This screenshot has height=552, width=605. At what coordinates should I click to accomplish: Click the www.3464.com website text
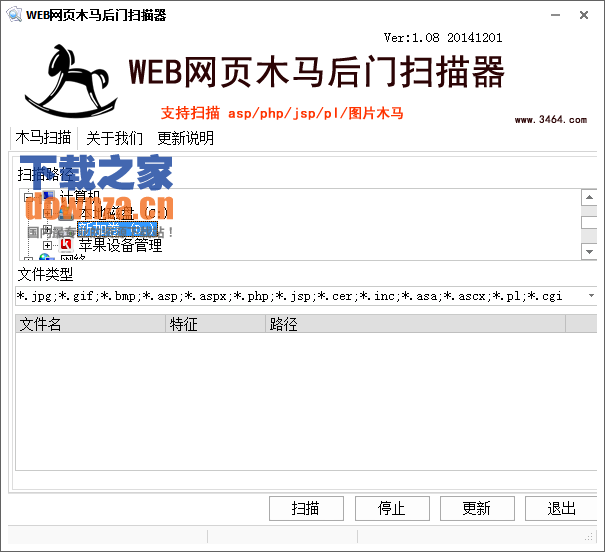tap(551, 120)
